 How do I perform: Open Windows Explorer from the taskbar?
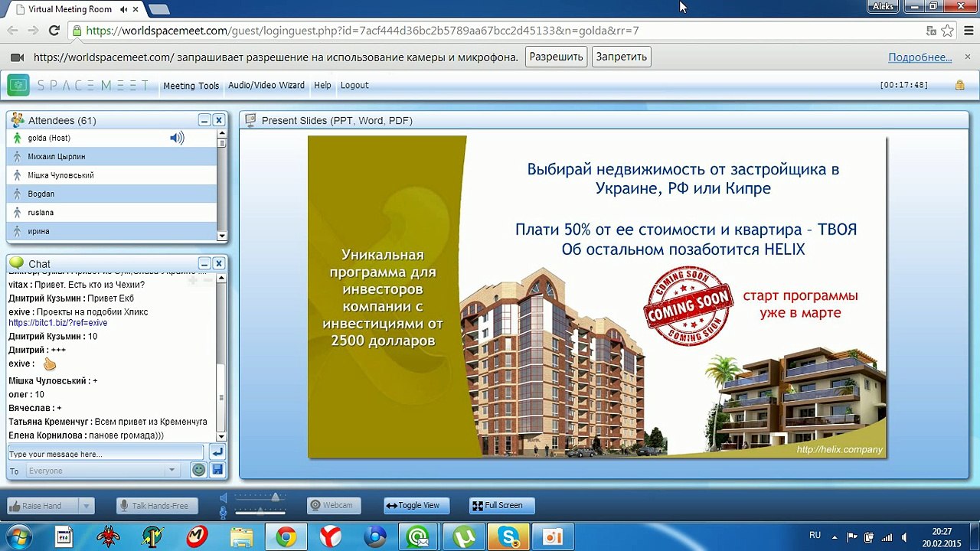point(242,536)
